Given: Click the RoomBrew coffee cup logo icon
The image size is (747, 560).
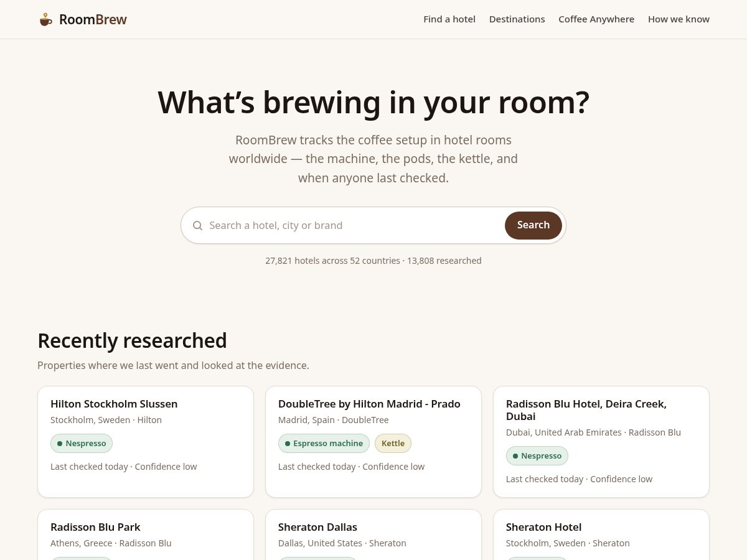Looking at the screenshot, I should 45,19.
